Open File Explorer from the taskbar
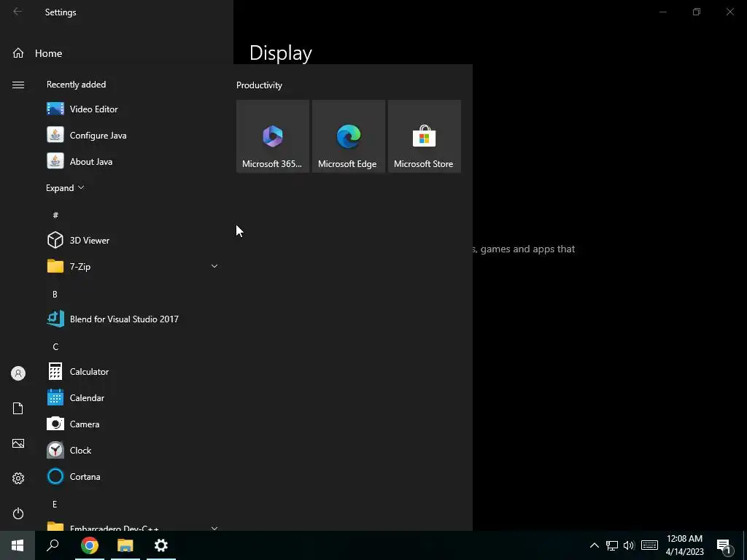Screen dimensions: 747x560 [x=125, y=545]
